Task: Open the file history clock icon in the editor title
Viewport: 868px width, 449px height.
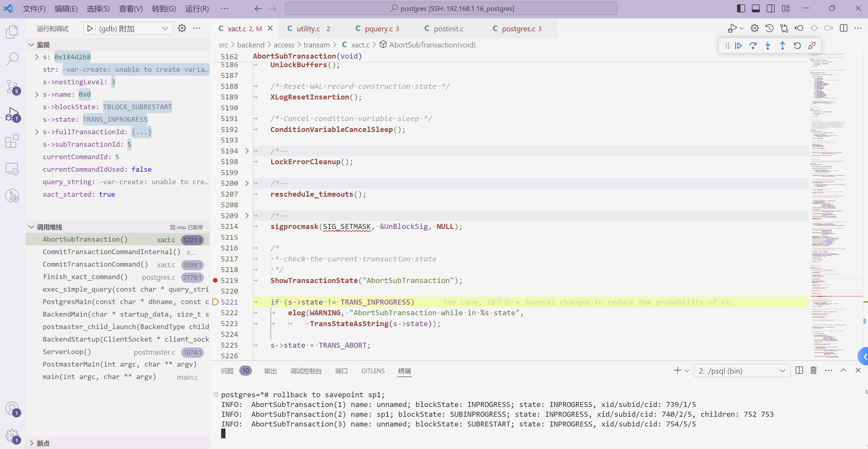Action: [x=769, y=28]
